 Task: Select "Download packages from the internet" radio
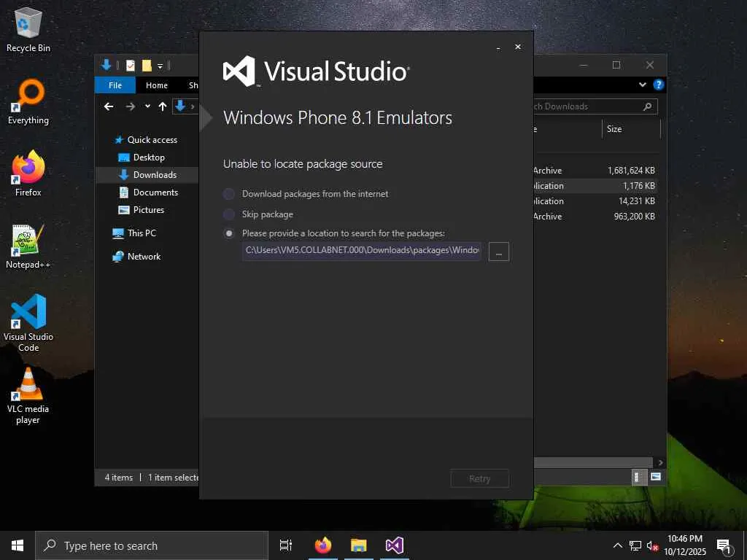coord(228,194)
